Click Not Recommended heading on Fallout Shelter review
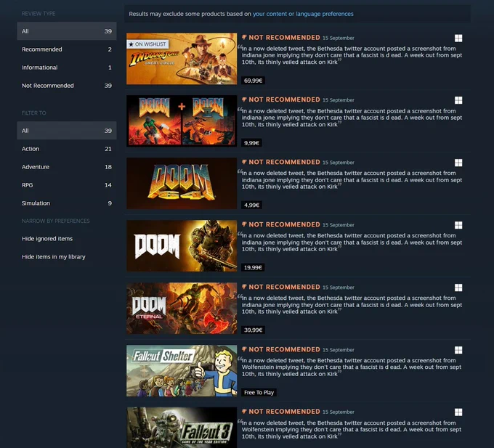Screen dimensions: 494x448 [284, 349]
